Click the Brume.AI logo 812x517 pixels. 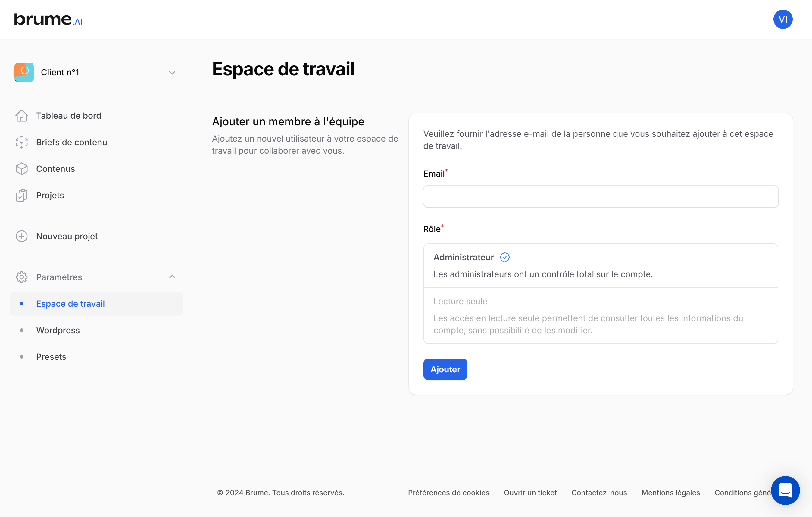pos(48,20)
